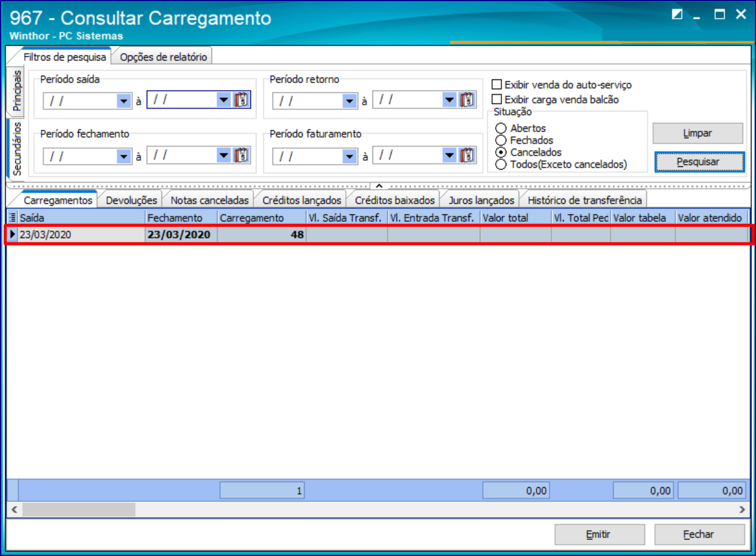The image size is (756, 556).
Task: Click horizontal scrollbar left arrow
Action: [15, 510]
